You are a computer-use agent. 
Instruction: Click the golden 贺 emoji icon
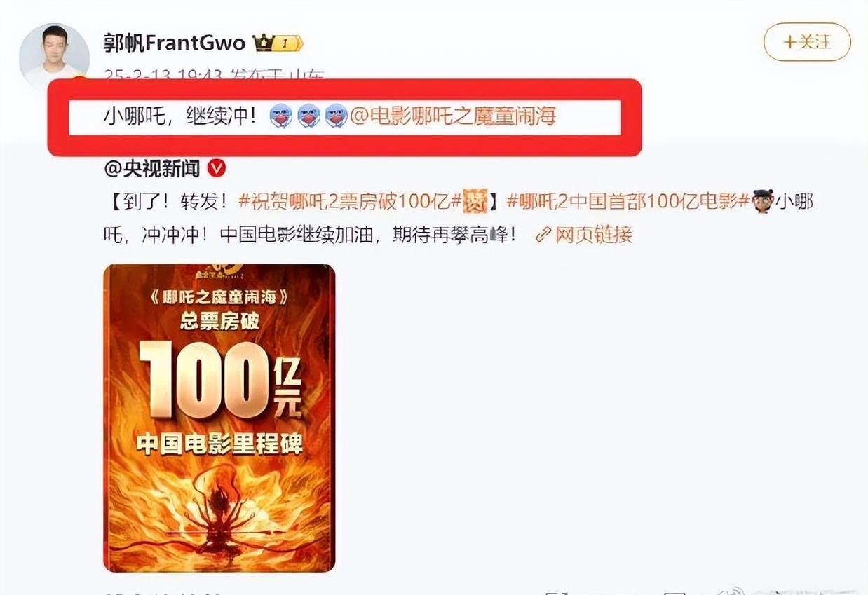475,202
